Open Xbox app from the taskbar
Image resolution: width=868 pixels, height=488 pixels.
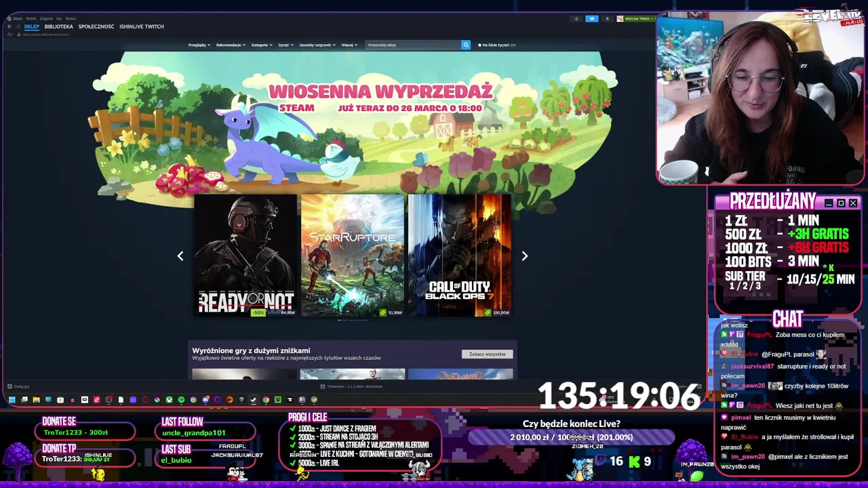point(169,400)
